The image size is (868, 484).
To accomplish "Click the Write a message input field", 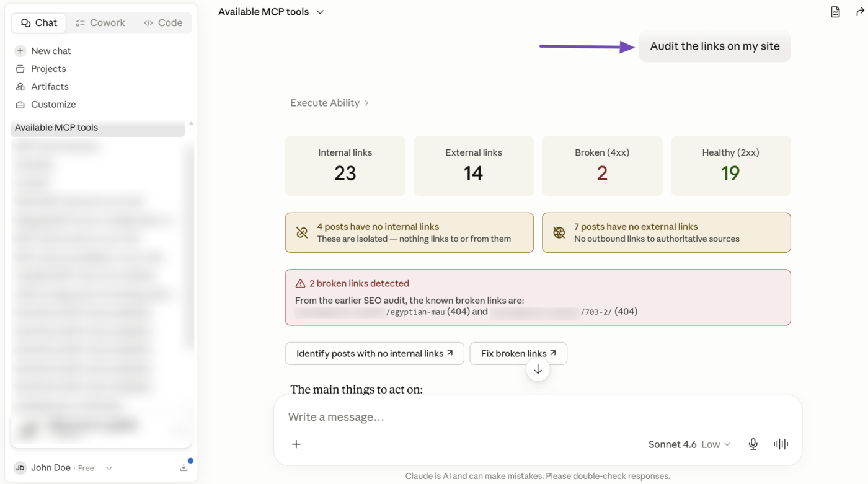I will click(x=538, y=417).
